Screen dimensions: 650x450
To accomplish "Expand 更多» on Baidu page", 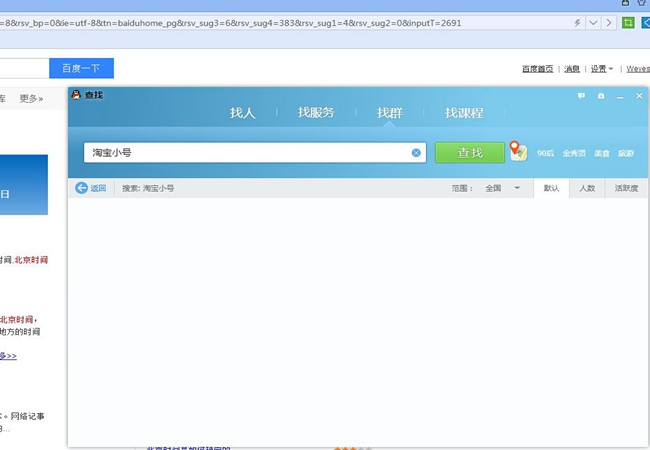I will tap(32, 99).
